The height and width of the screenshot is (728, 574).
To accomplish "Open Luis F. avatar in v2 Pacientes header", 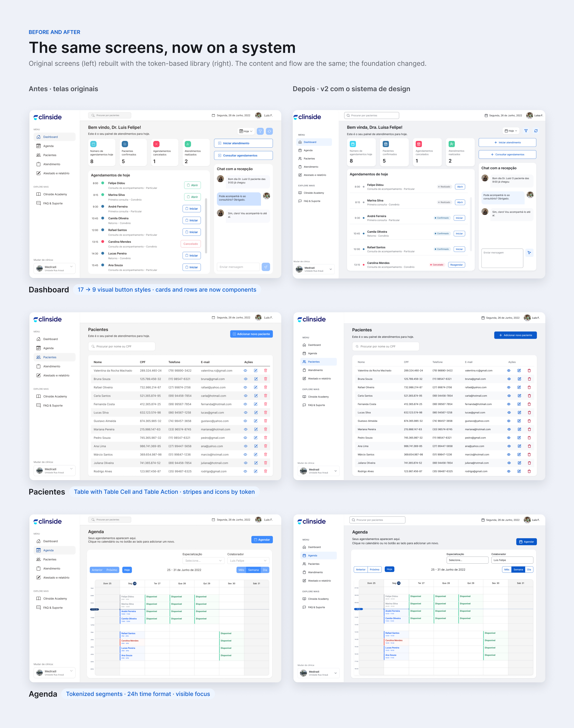I will point(527,318).
